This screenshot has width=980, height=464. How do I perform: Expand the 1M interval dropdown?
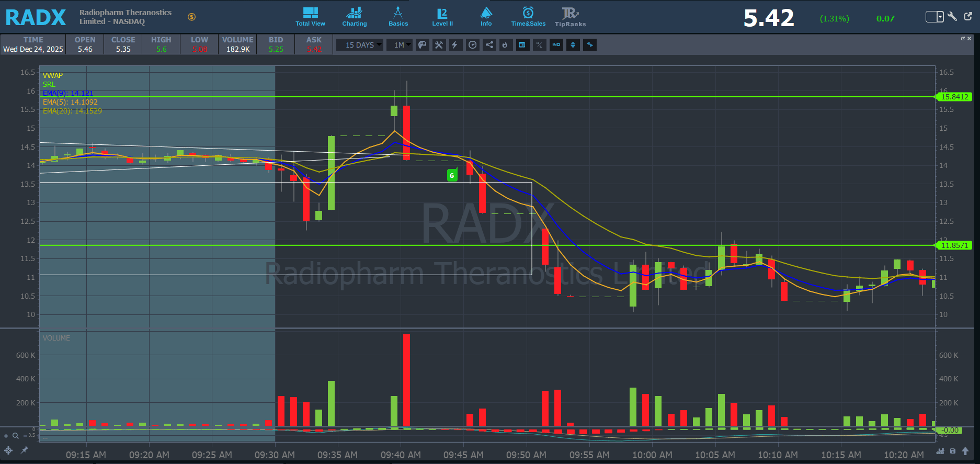[401, 45]
